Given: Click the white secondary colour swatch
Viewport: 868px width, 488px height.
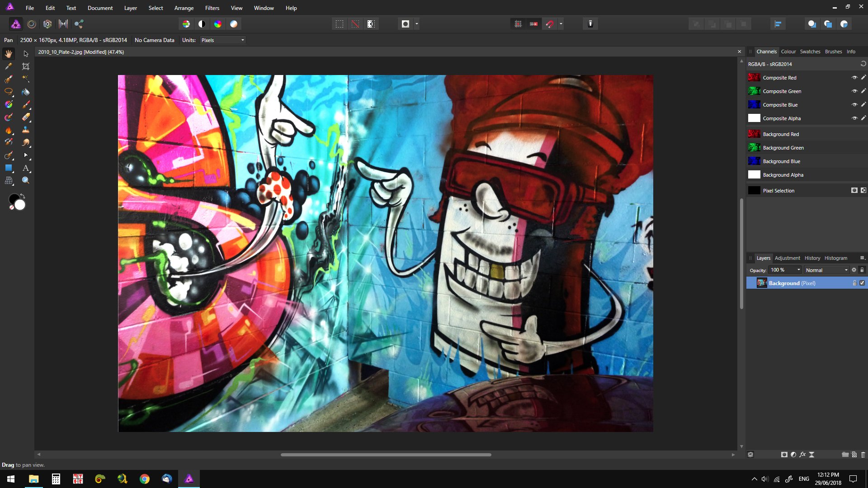Looking at the screenshot, I should point(20,206).
